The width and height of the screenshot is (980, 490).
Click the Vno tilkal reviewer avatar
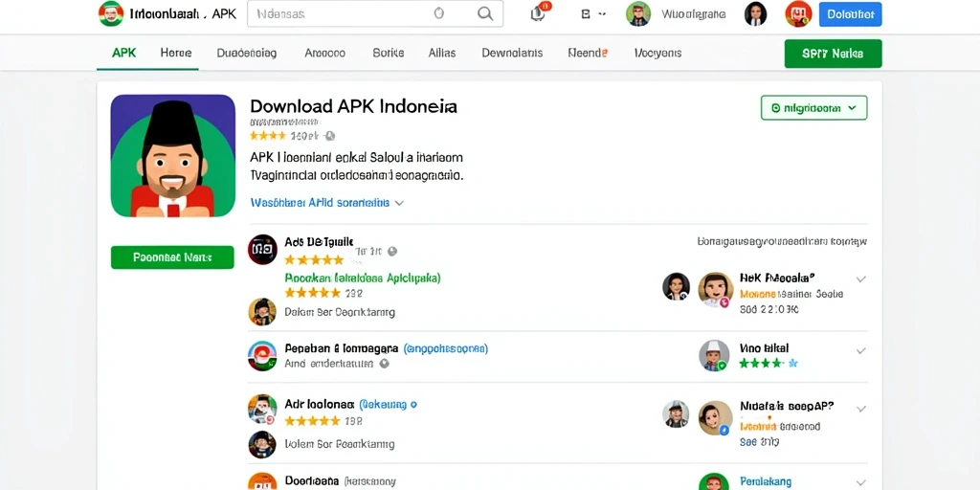(714, 356)
